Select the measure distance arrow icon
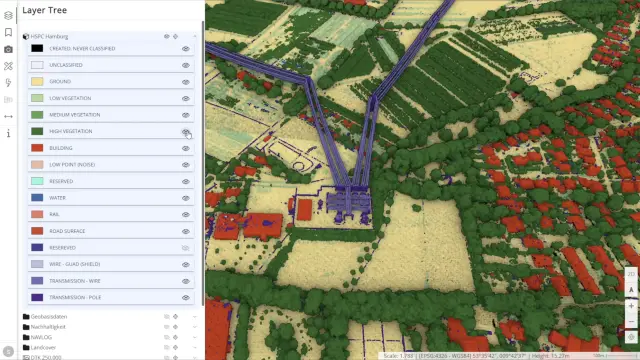The width and height of the screenshot is (640, 360). coord(8,116)
